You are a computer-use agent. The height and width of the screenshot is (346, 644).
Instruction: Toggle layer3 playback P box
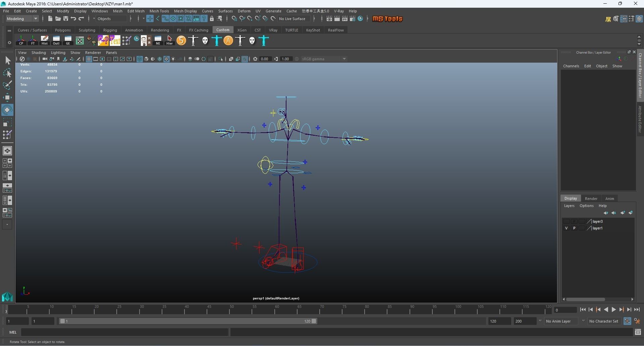pos(574,221)
